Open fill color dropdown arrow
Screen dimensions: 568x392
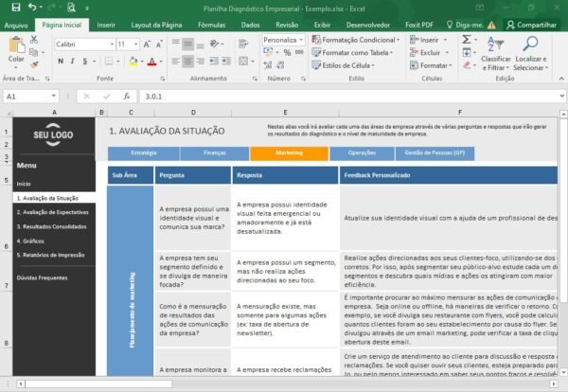point(142,62)
